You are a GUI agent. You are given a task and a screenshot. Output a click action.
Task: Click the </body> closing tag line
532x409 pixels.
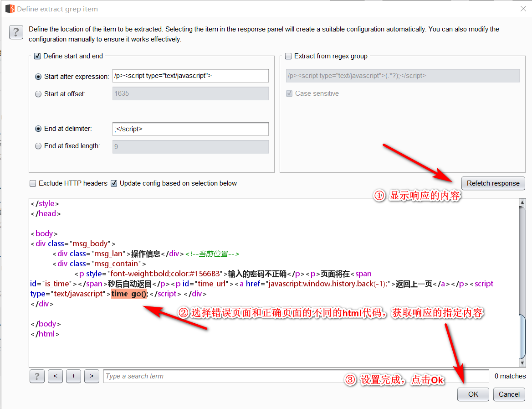pyautogui.click(x=46, y=324)
